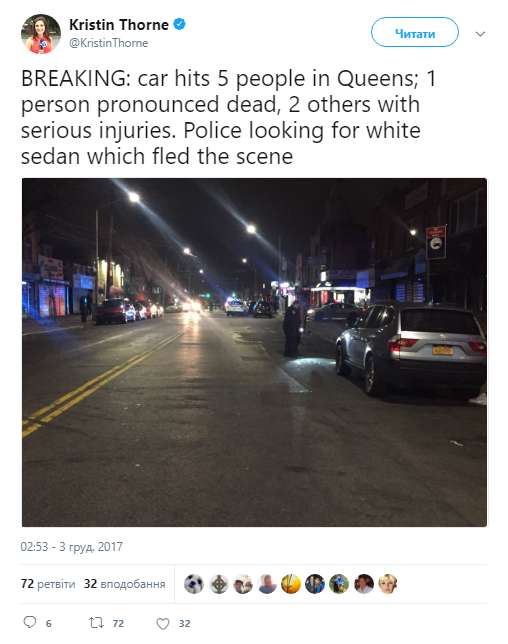
Task: Open Kristin Thorne's profile avatar
Action: pos(41,34)
